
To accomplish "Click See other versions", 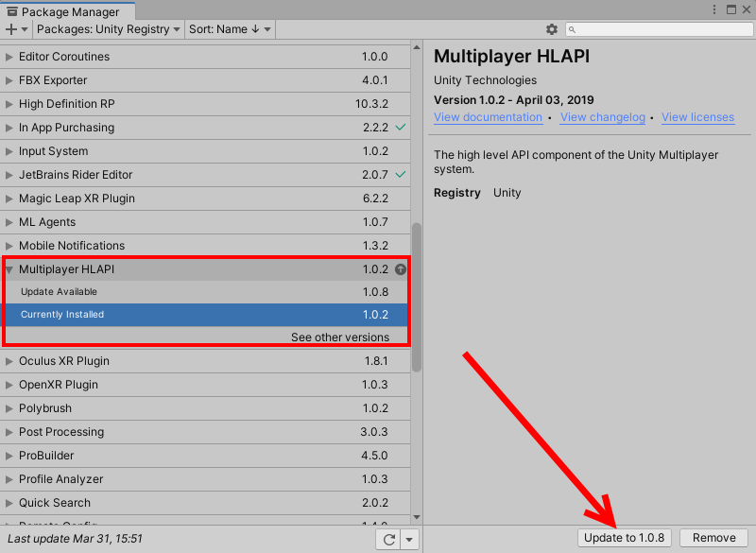I will click(x=340, y=337).
